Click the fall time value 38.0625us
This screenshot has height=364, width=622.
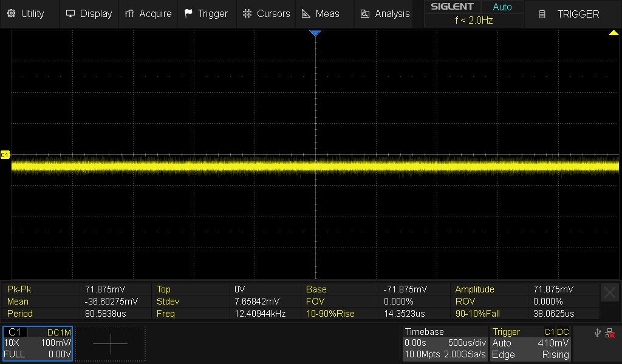(554, 314)
